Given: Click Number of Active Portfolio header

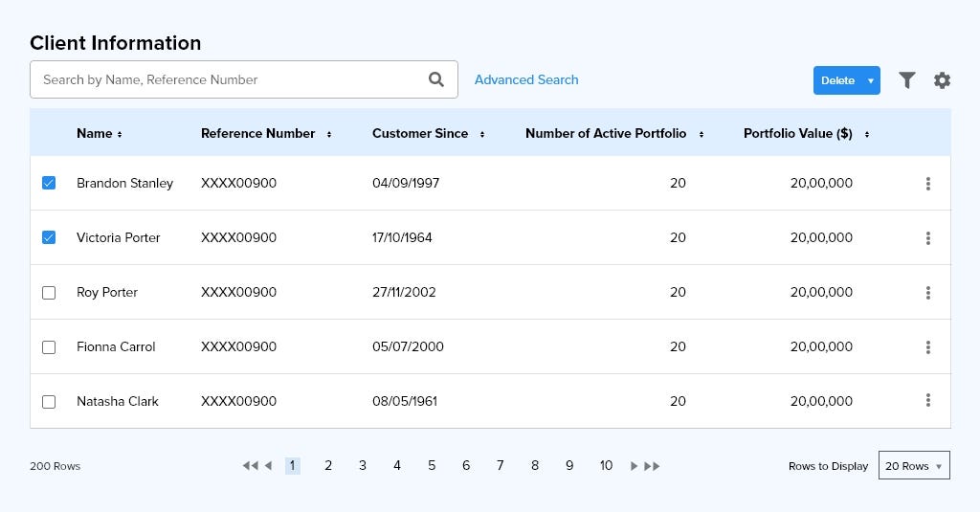Looking at the screenshot, I should tap(606, 133).
